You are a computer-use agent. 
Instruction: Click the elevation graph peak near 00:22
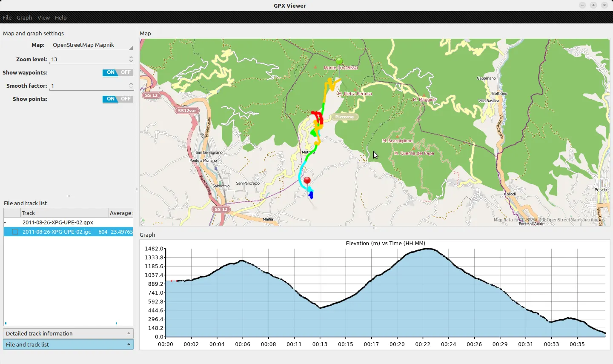tap(427, 249)
